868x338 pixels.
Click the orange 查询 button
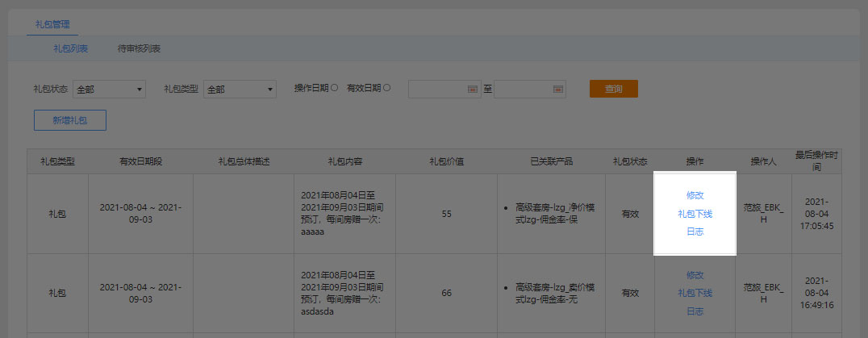[614, 89]
